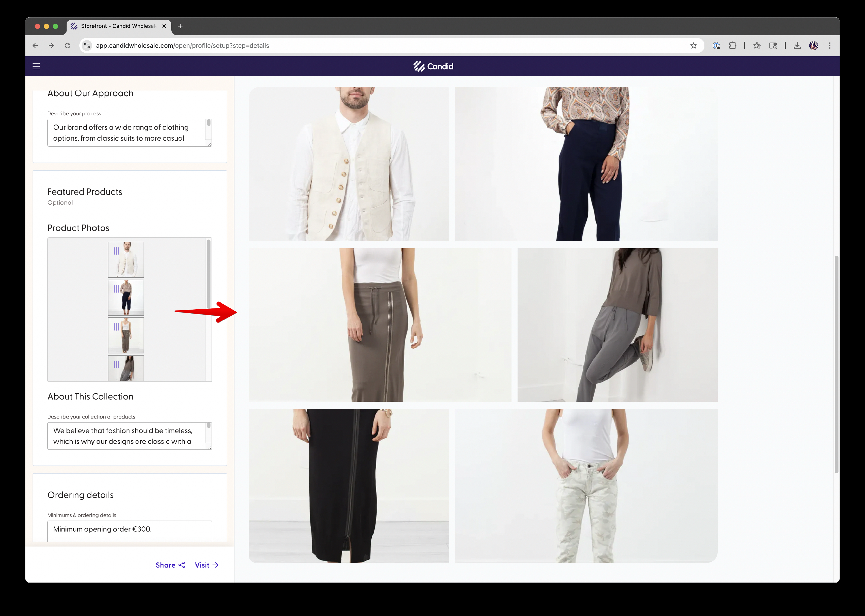The width and height of the screenshot is (865, 616).
Task: View site information icon in address bar
Action: click(x=87, y=46)
